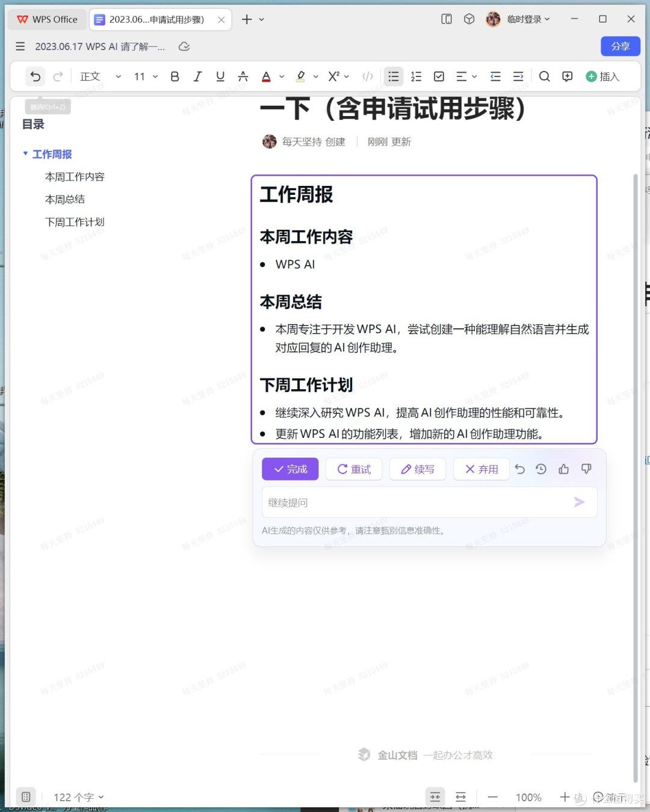Click AI panel undo arrow

pos(520,469)
